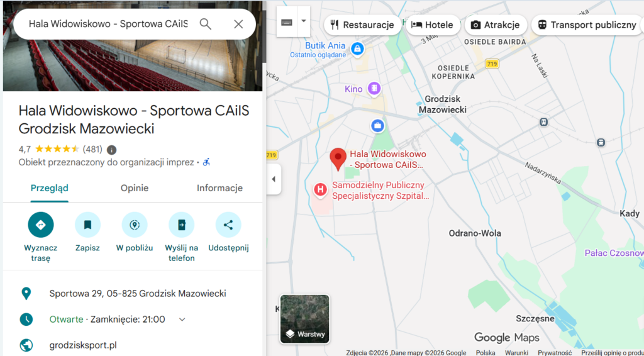Image resolution: width=644 pixels, height=356 pixels.
Task: Filter map by Restauracje
Action: tap(363, 25)
